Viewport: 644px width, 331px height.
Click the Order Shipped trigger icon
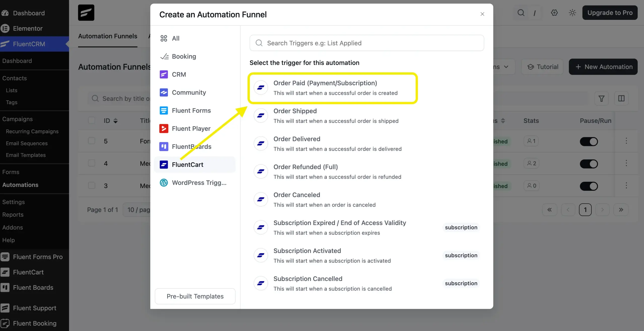pyautogui.click(x=261, y=116)
